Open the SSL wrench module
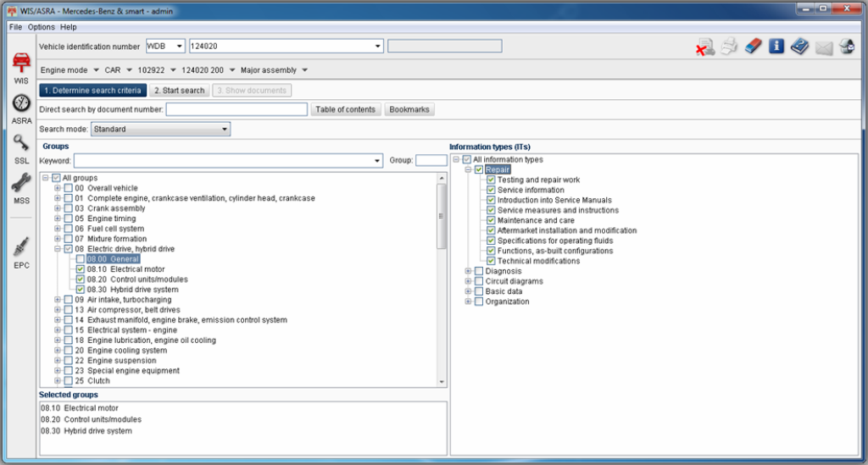Viewport: 868px width, 465px height. click(21, 149)
